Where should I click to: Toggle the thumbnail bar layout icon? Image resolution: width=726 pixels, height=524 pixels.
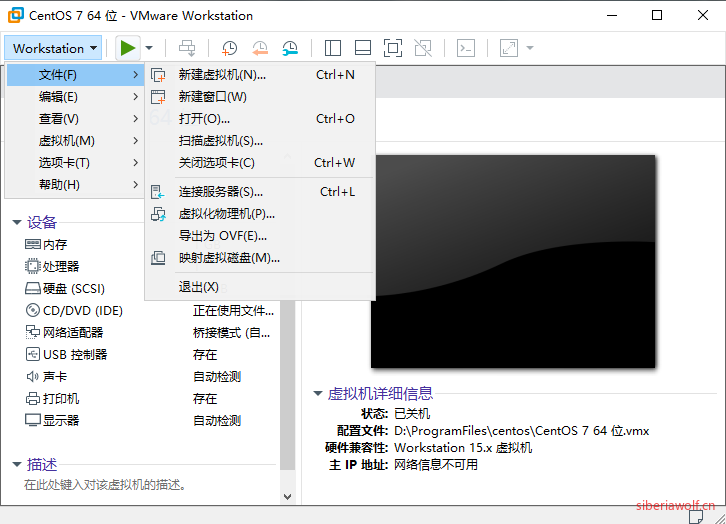[363, 48]
